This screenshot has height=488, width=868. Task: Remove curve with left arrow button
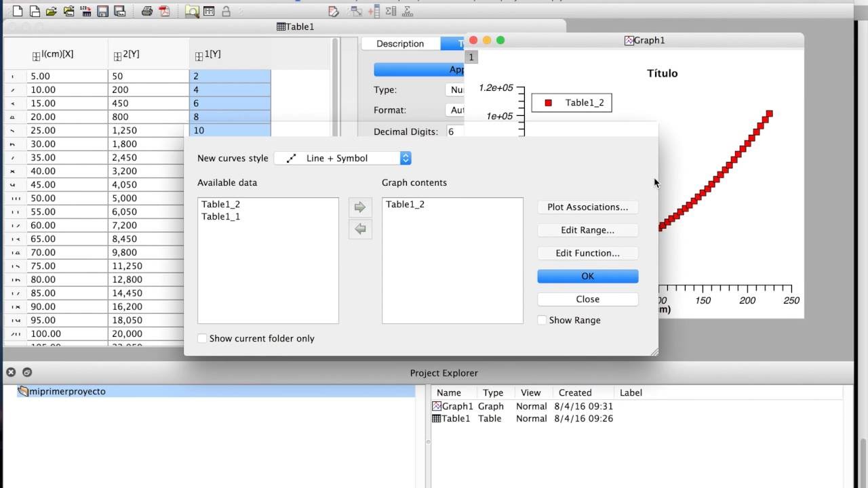pos(360,229)
